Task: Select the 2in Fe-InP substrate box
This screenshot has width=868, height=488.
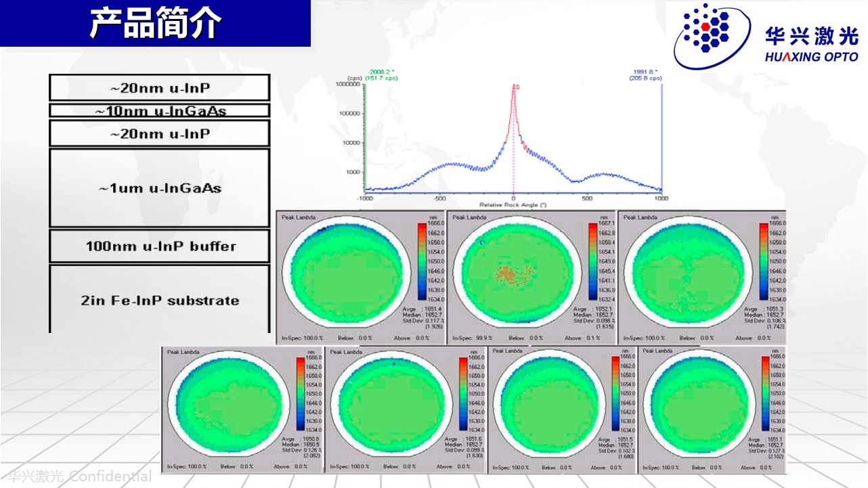Action: click(x=160, y=300)
